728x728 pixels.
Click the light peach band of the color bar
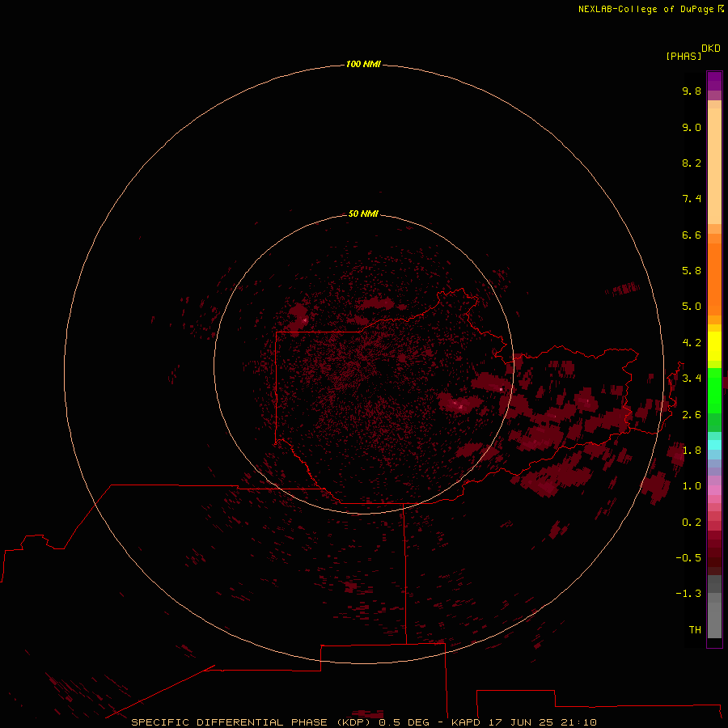coord(714,166)
